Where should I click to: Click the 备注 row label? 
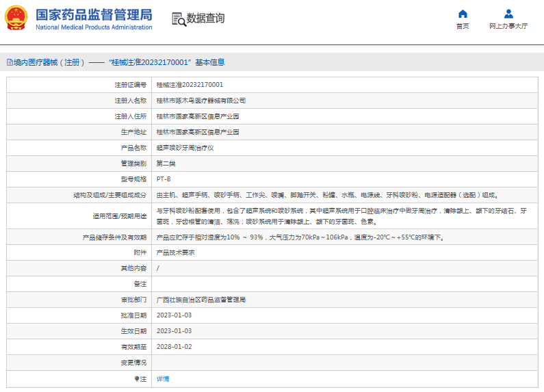[x=140, y=284]
